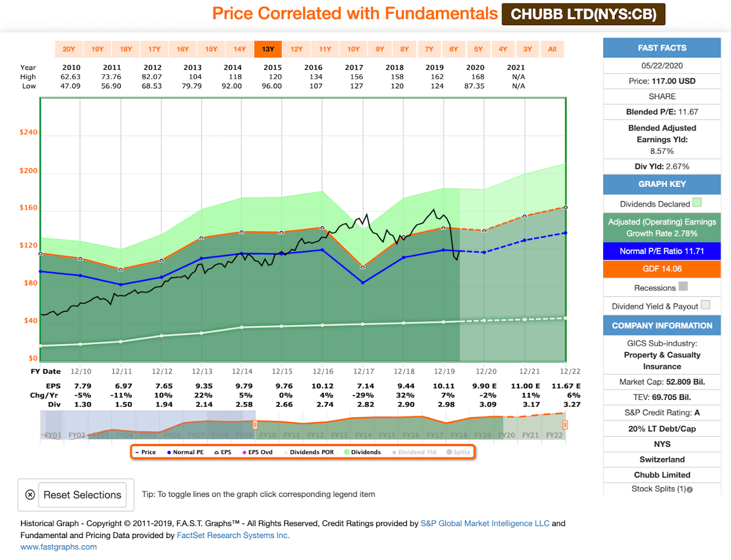Toggle the EPS Ovd legend item
The width and height of the screenshot is (731, 560).
point(257,452)
